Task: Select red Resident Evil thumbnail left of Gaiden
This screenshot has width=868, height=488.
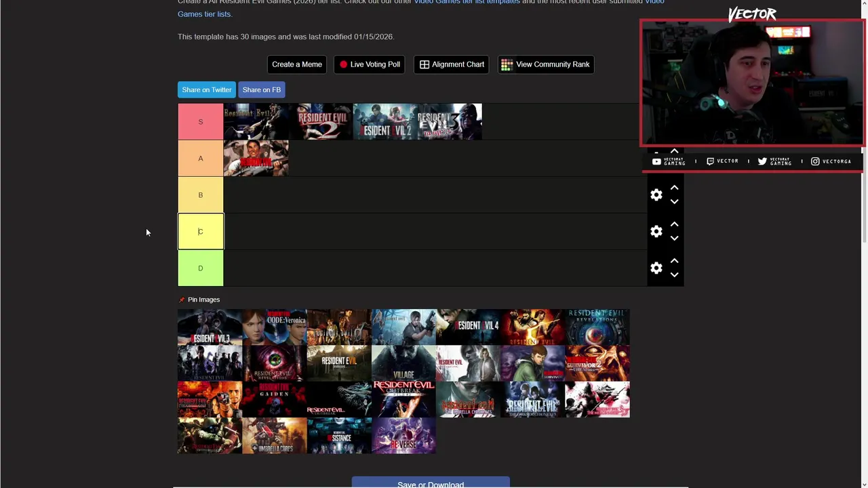Action: pyautogui.click(x=210, y=399)
